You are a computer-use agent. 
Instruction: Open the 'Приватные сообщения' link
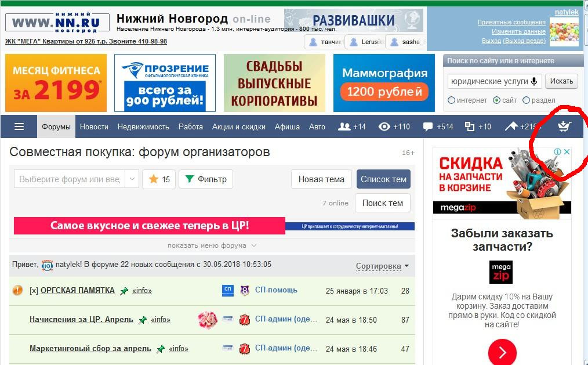pyautogui.click(x=511, y=22)
